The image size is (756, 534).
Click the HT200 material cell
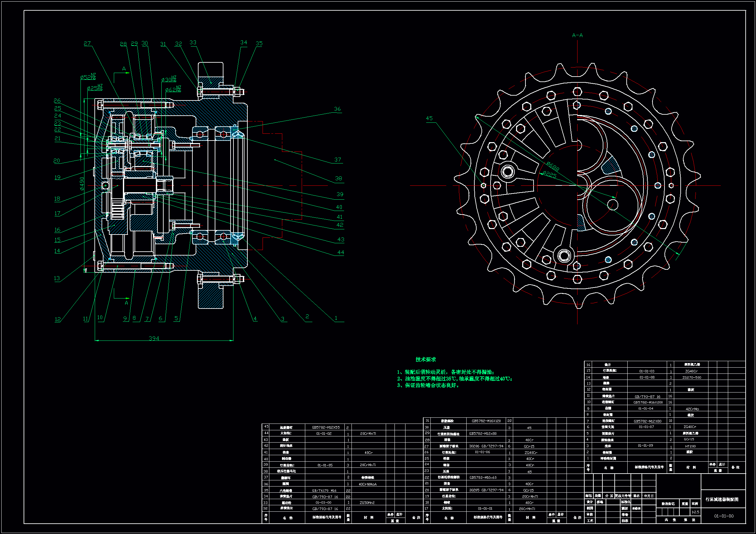pyautogui.click(x=690, y=446)
